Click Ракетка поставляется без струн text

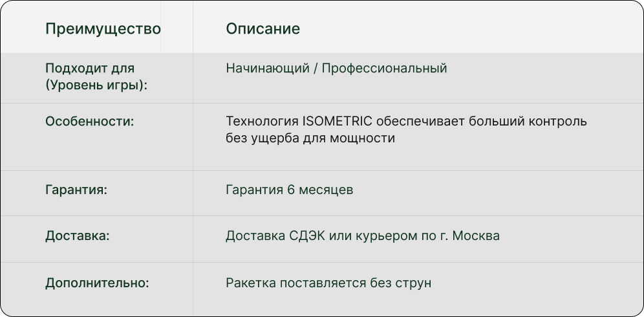328,283
